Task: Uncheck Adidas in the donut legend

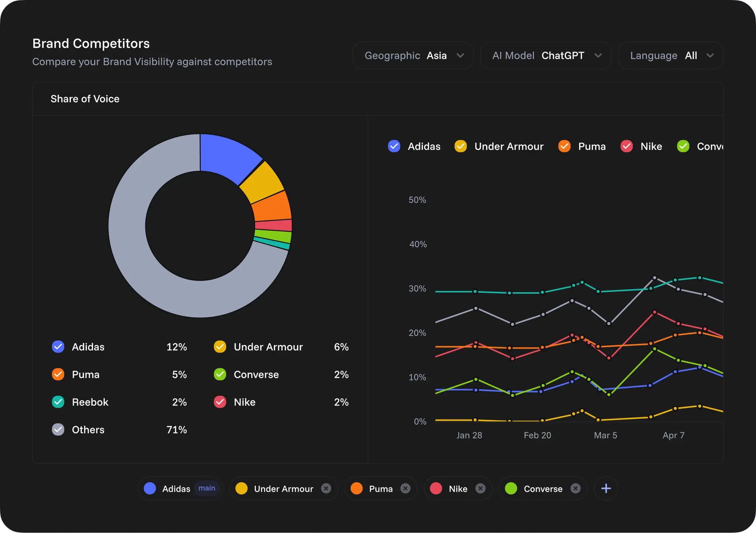Action: click(58, 347)
